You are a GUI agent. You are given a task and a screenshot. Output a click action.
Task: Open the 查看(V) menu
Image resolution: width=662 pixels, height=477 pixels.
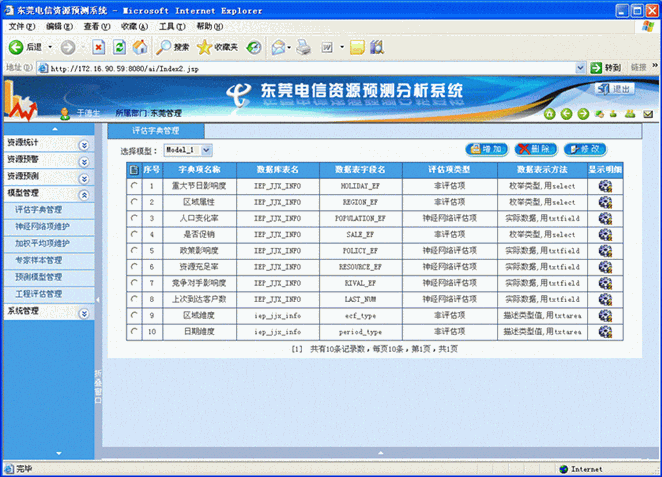[x=97, y=26]
